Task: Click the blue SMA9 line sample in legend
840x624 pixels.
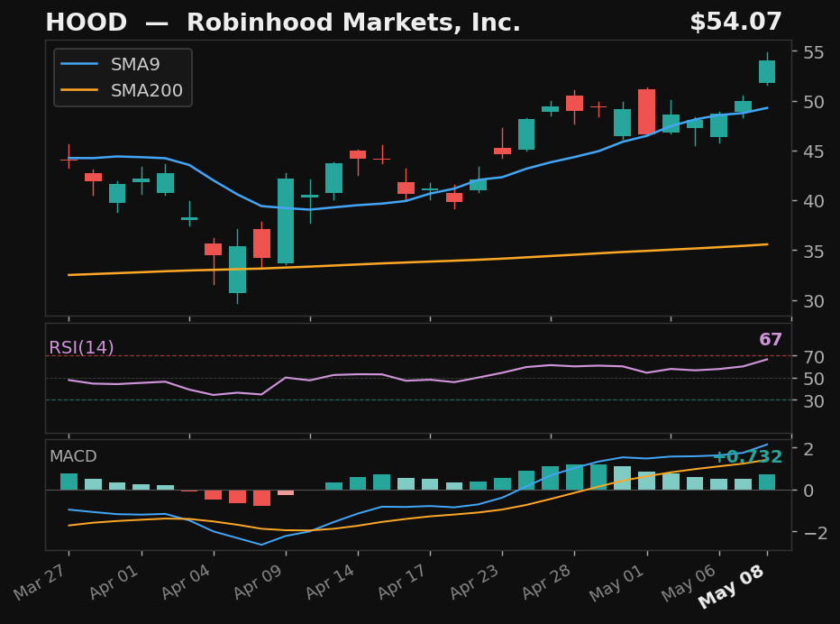Action: tap(79, 64)
